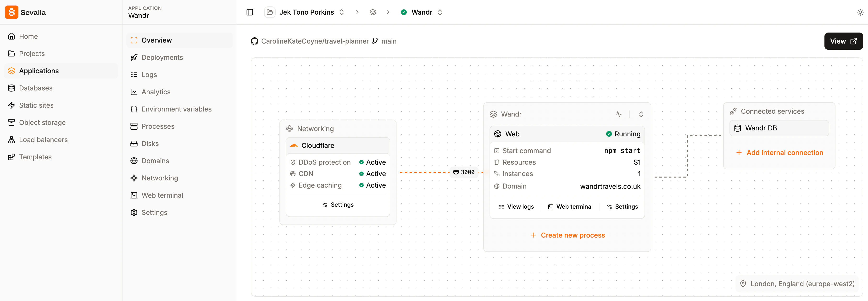The image size is (868, 301).
Task: Open Templates in sidebar
Action: 61,157
